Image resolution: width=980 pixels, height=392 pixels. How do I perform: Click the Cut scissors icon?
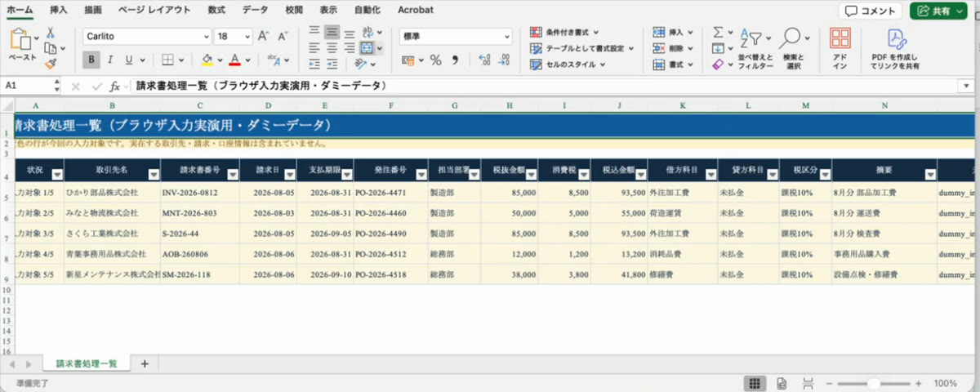pos(50,33)
